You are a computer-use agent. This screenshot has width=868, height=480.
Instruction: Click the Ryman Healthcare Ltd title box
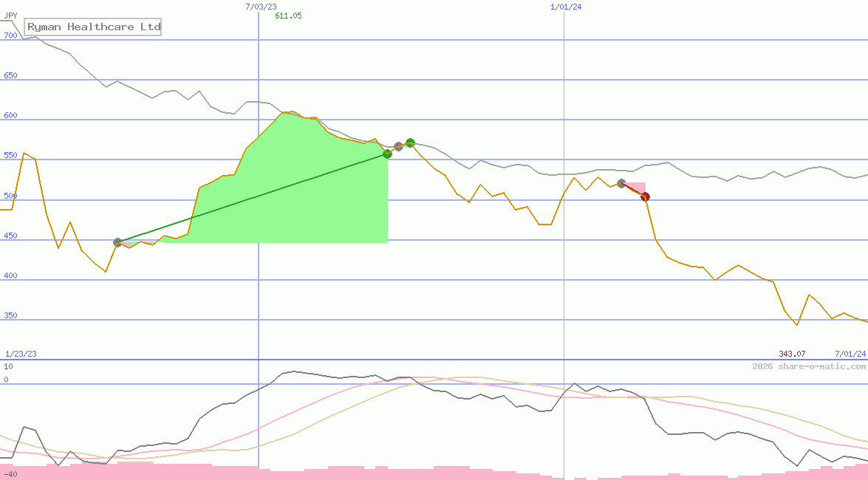pos(92,27)
